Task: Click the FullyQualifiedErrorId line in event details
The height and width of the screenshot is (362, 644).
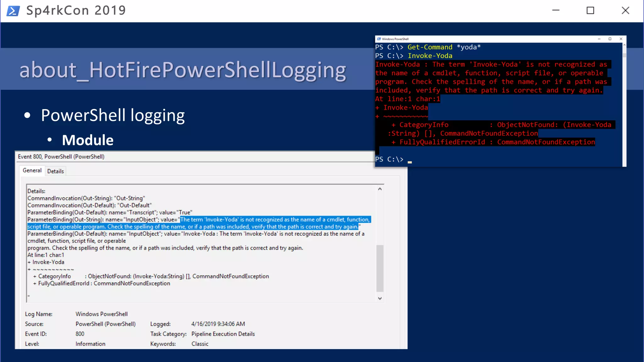Action: [x=102, y=283]
